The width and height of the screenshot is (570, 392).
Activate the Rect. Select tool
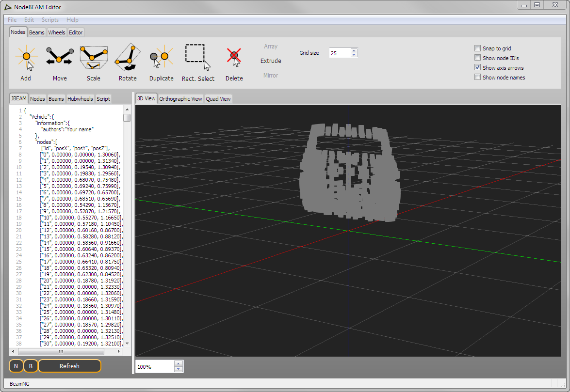click(x=198, y=63)
